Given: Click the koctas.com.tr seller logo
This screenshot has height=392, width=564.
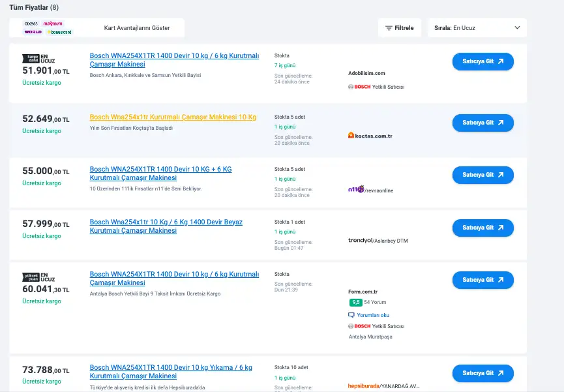Looking at the screenshot, I should click(x=370, y=136).
